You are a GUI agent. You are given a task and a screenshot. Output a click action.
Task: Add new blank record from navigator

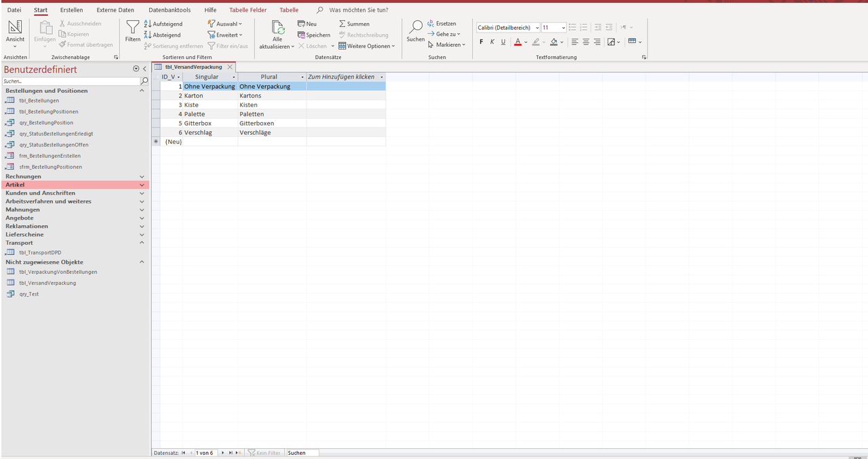pos(237,452)
